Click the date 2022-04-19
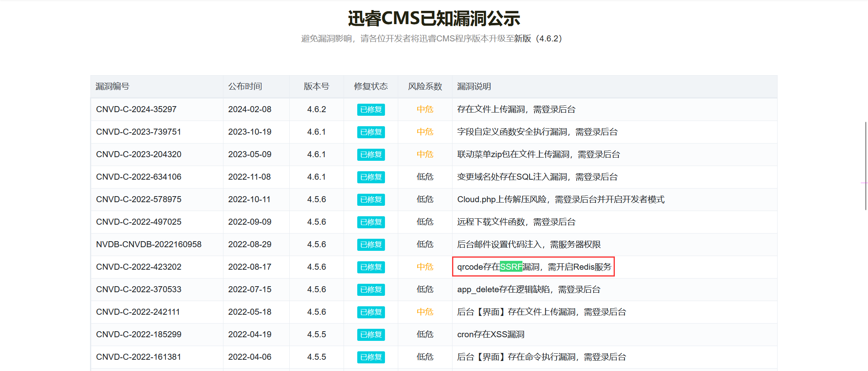The width and height of the screenshot is (868, 371). [250, 334]
